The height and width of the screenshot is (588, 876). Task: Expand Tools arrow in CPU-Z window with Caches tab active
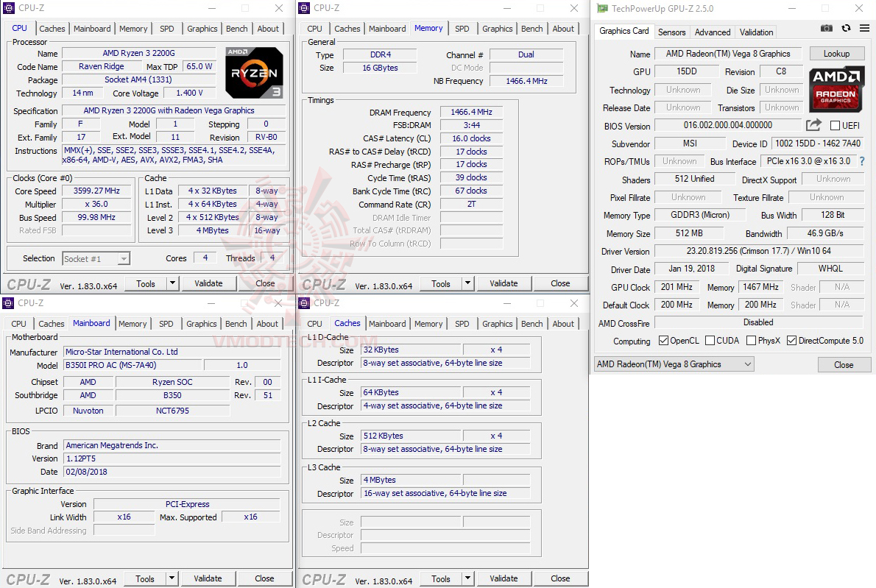point(467,578)
